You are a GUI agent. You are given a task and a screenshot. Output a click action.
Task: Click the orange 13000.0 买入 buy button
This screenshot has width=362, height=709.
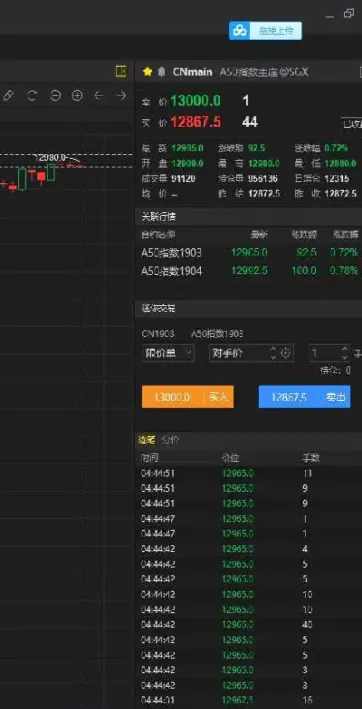tap(188, 397)
